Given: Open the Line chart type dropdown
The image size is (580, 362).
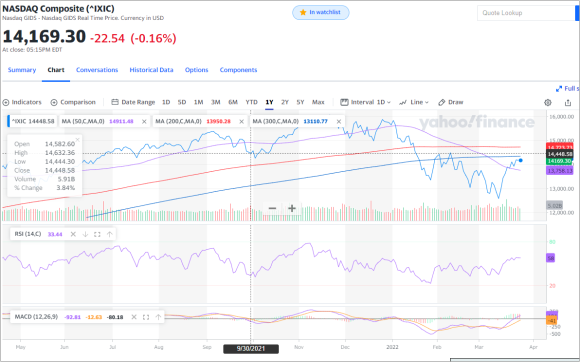Looking at the screenshot, I should pyautogui.click(x=414, y=102).
